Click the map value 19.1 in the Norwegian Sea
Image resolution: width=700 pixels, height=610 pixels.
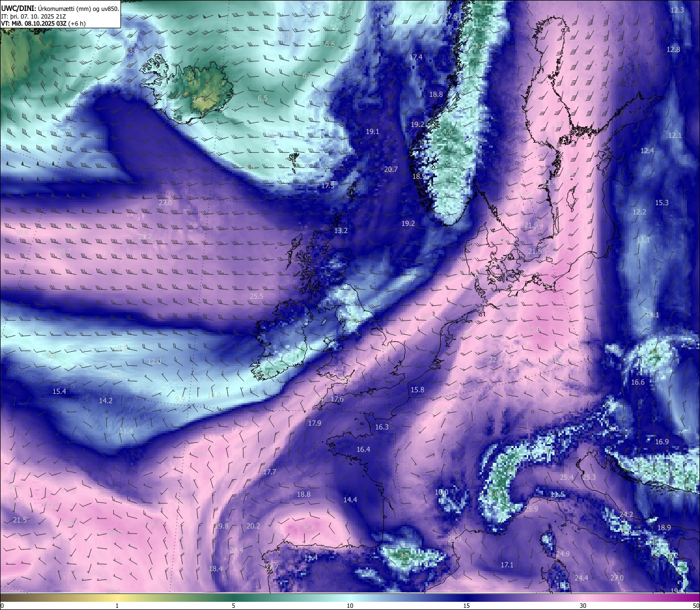coord(372,132)
